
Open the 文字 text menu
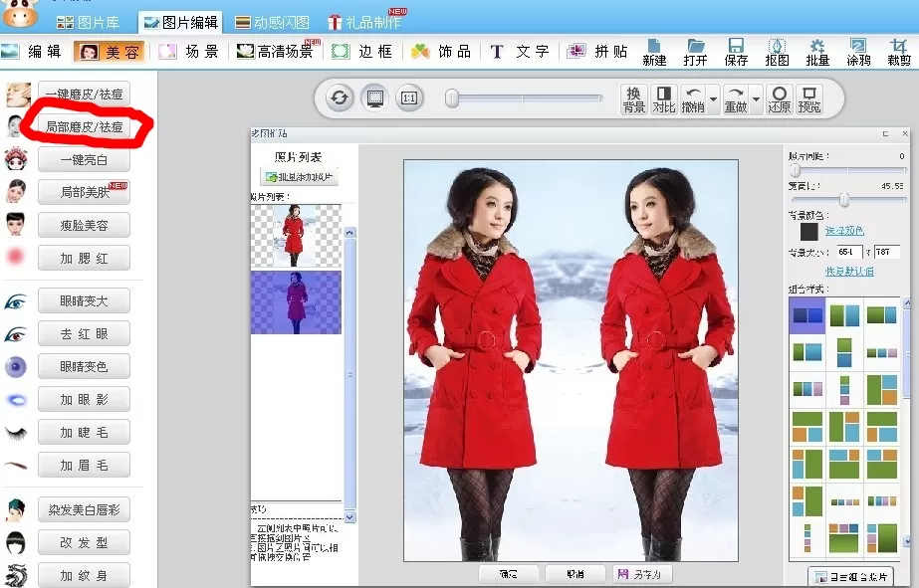click(520, 52)
